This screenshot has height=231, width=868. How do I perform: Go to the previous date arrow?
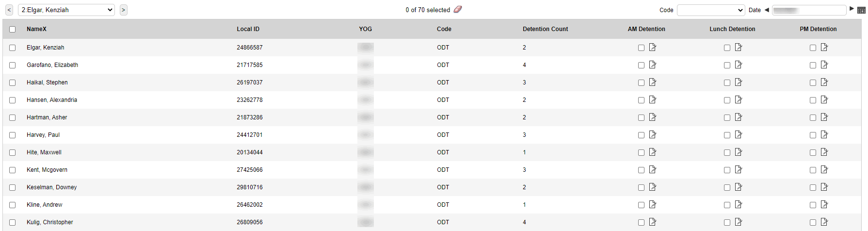(x=767, y=10)
